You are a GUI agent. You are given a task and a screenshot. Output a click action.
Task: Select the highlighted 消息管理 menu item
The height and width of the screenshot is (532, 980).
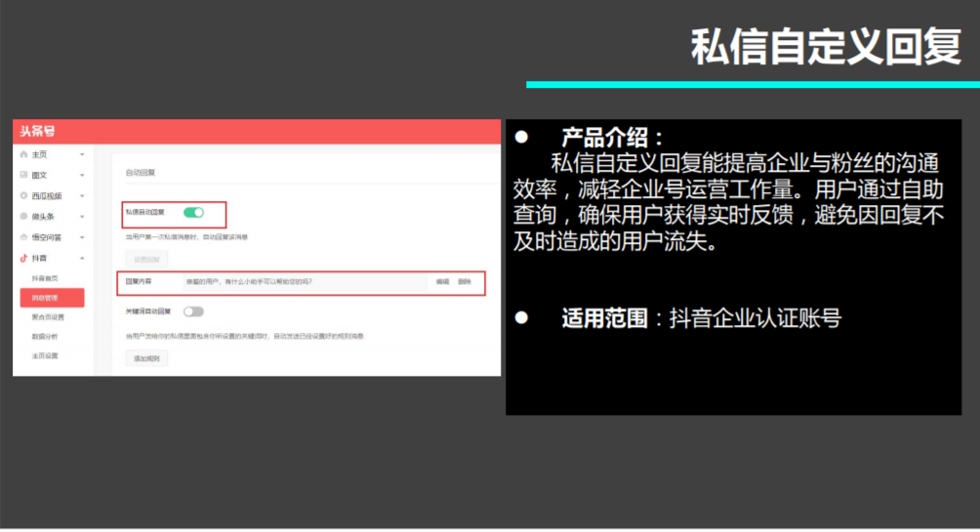pos(52,298)
